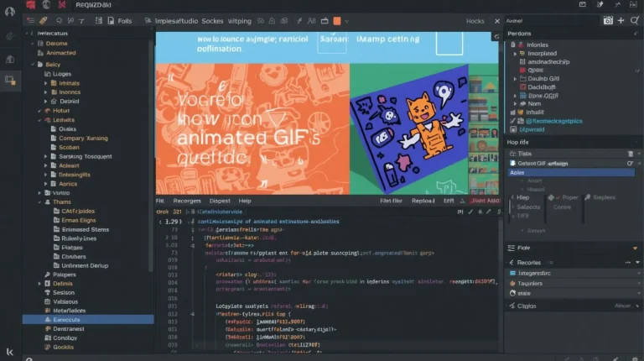644x361 pixels.
Task: Open the Recorles dropdown arrow
Action: point(637,262)
